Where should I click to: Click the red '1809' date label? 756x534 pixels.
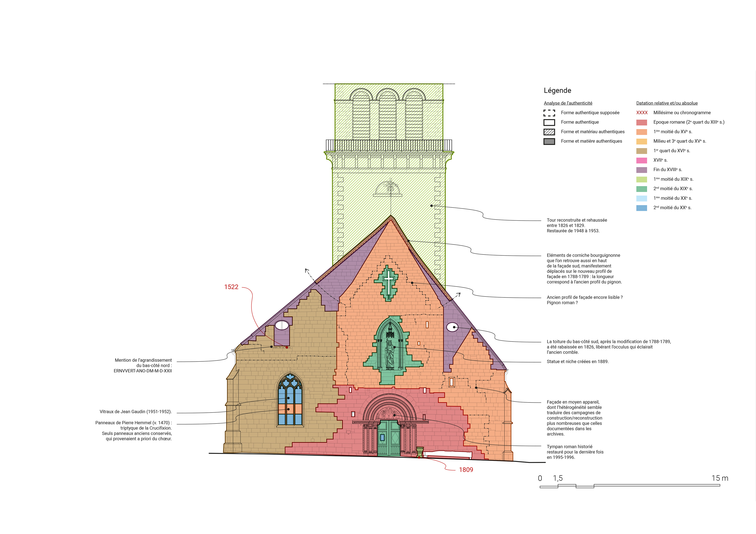[x=466, y=470]
